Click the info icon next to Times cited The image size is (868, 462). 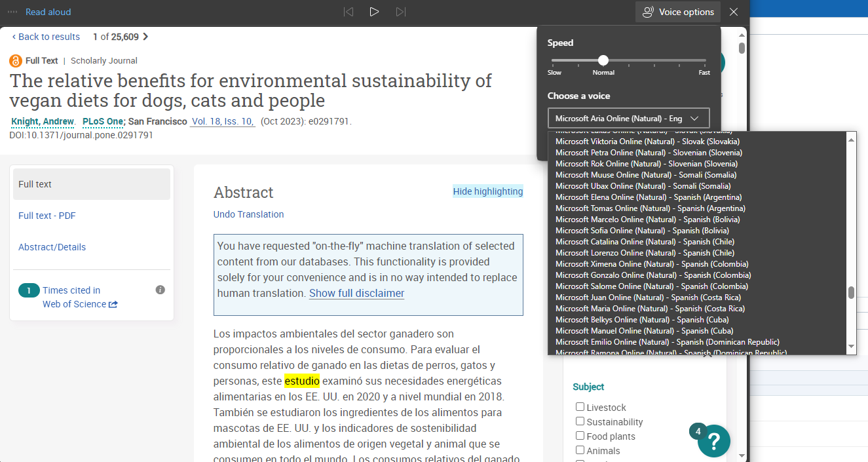[x=160, y=289]
